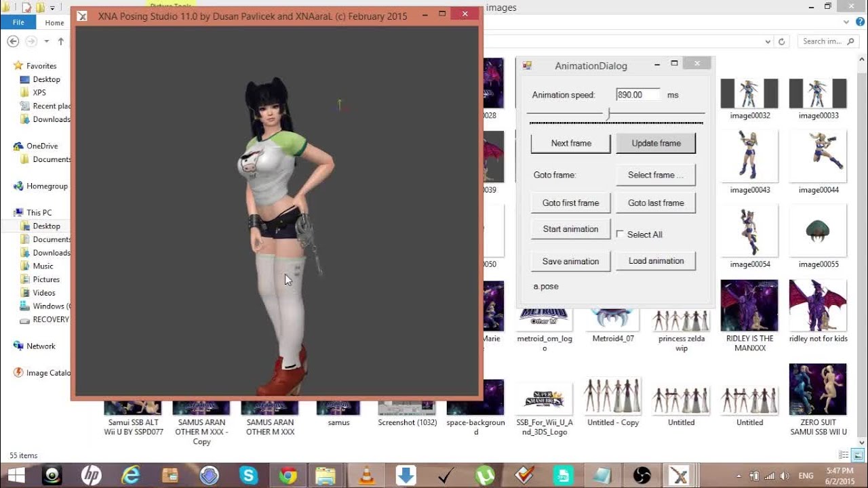Select Screenshot (1032) file
This screenshot has width=868, height=488.
[x=407, y=413]
